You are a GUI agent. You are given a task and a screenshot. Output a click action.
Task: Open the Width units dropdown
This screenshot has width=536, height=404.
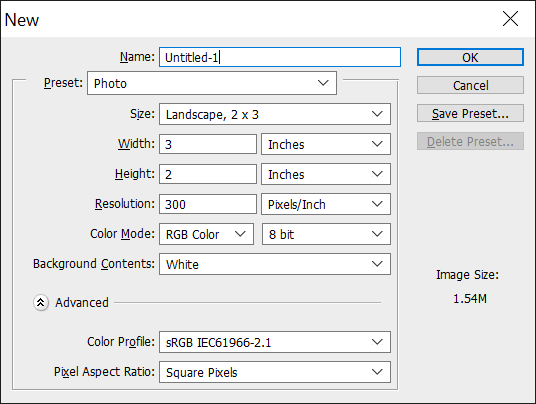pyautogui.click(x=326, y=144)
